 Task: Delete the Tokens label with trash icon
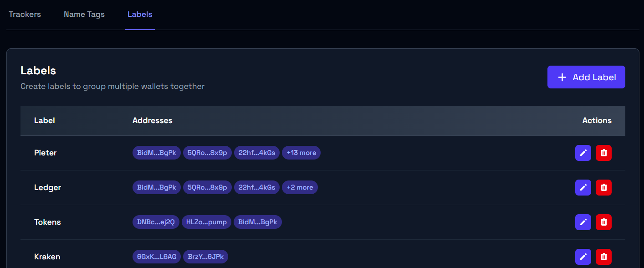tap(603, 222)
